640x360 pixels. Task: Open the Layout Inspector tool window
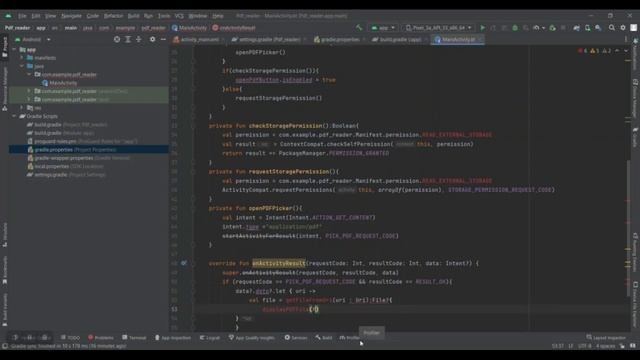(x=606, y=338)
